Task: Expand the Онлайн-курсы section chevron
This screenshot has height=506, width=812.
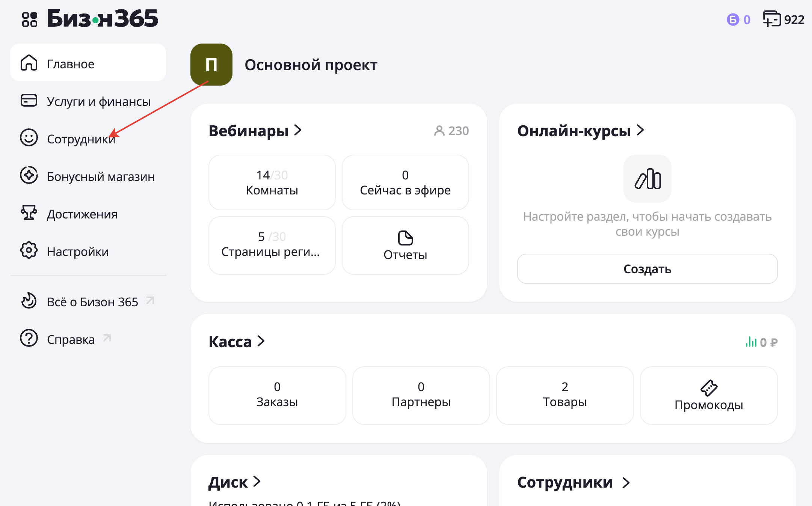Action: click(640, 130)
